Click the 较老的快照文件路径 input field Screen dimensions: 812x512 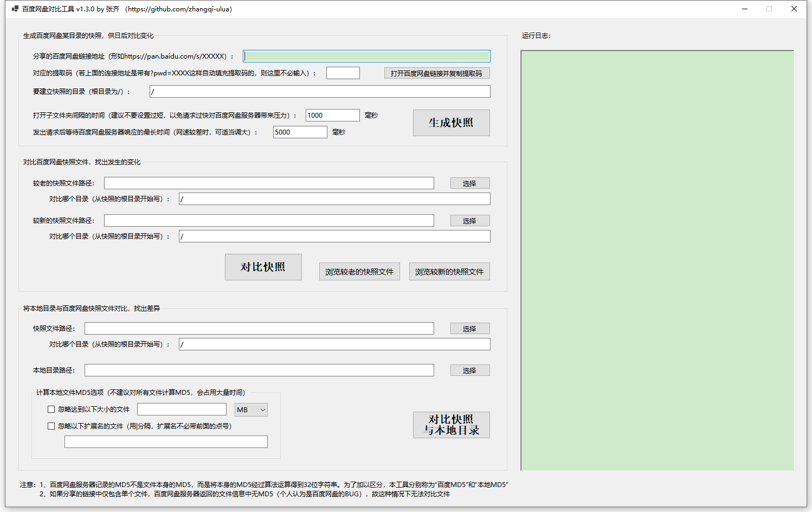tap(269, 183)
